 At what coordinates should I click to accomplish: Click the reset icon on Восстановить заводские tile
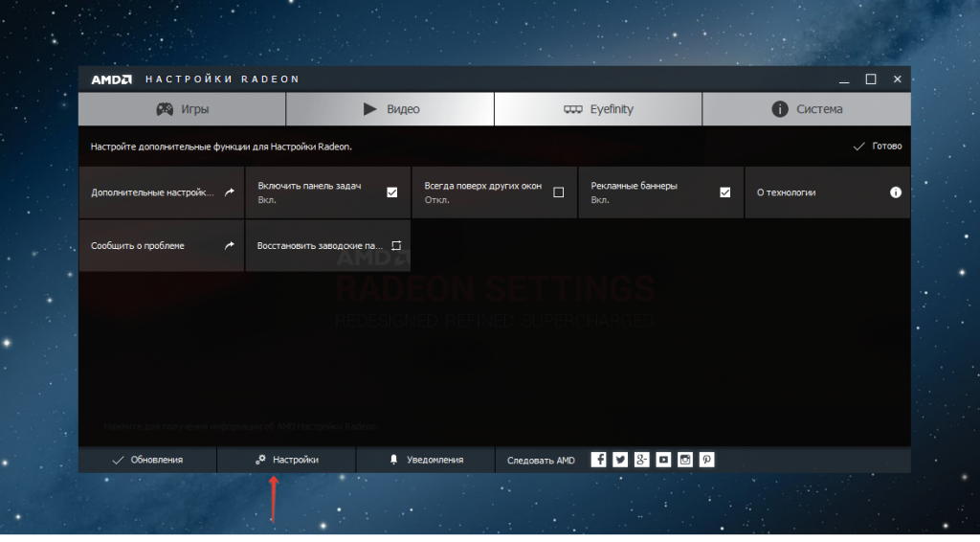tap(396, 246)
